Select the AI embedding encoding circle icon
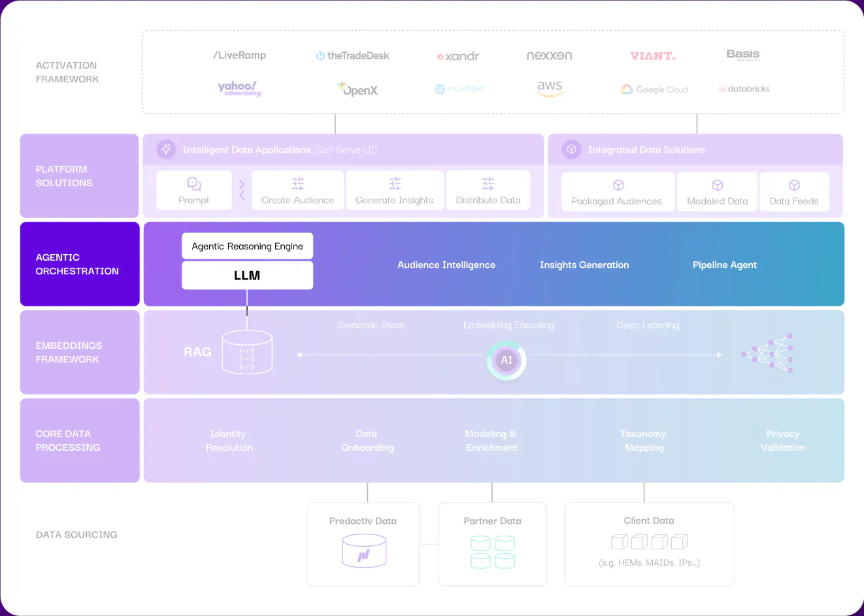The image size is (864, 616). [507, 360]
